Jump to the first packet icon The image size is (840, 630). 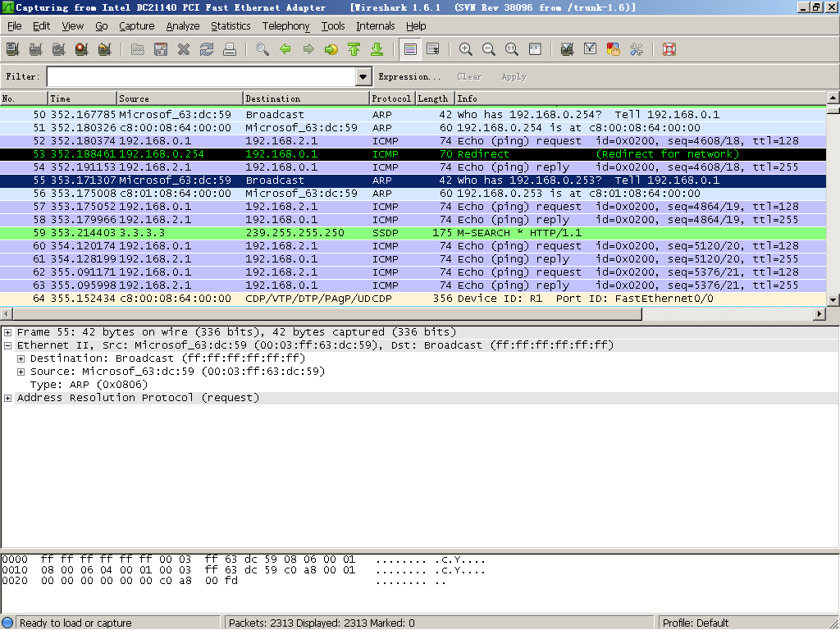tap(354, 49)
